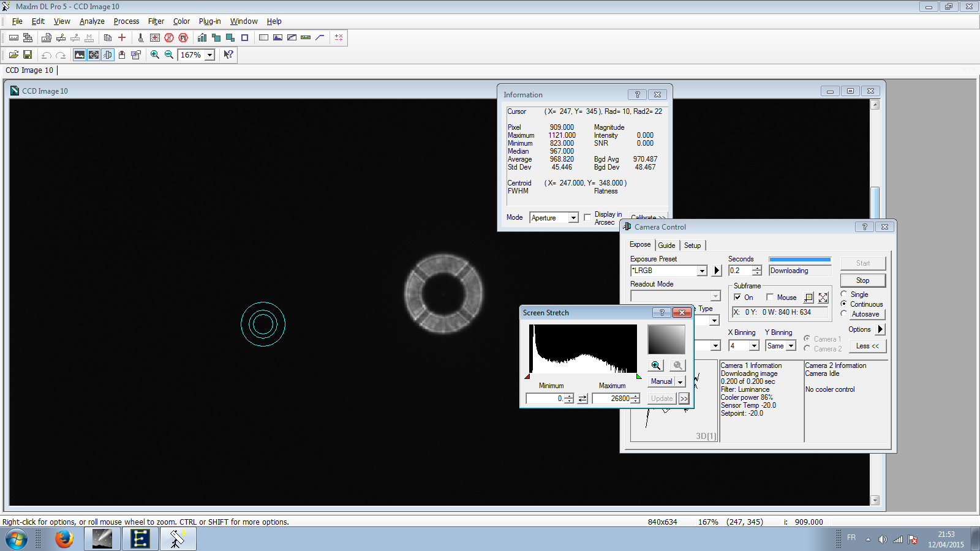Click the green level bar toolbar icon
This screenshot has height=551, width=980.
(306, 37)
